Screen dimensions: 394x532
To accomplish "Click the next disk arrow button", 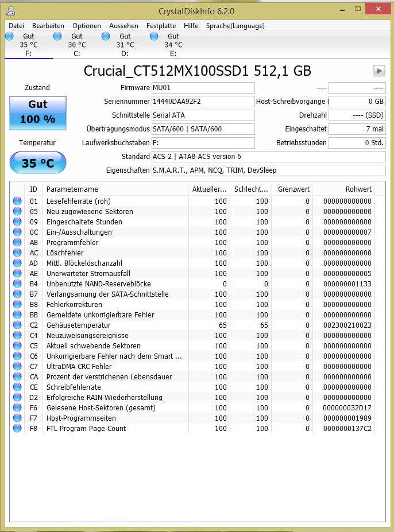I will (x=379, y=71).
